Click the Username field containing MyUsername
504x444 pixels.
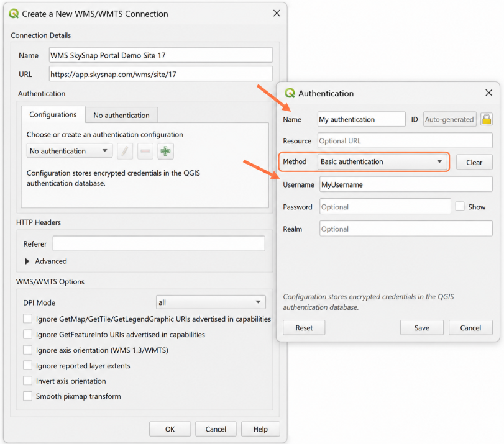pyautogui.click(x=406, y=184)
